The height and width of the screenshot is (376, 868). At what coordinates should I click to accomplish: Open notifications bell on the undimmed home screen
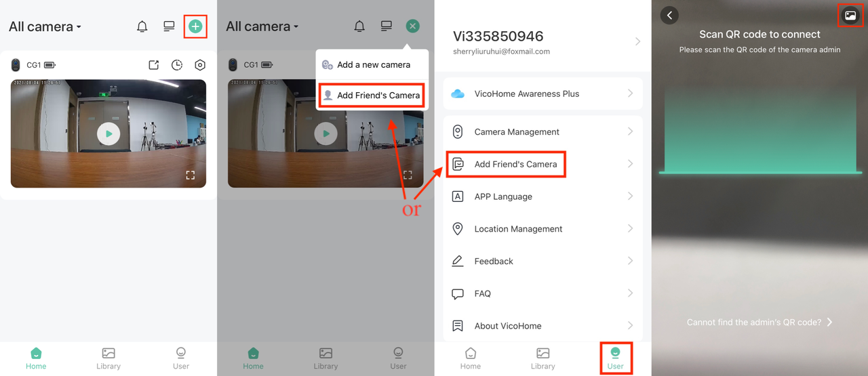click(142, 26)
